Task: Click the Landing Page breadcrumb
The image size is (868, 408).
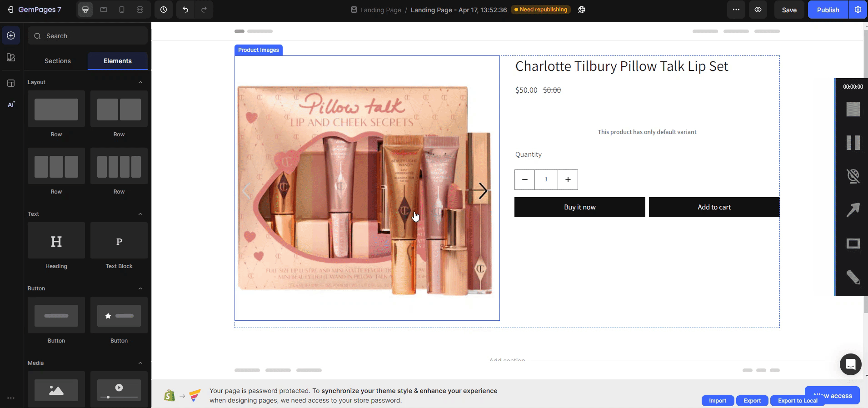Action: pyautogui.click(x=376, y=10)
